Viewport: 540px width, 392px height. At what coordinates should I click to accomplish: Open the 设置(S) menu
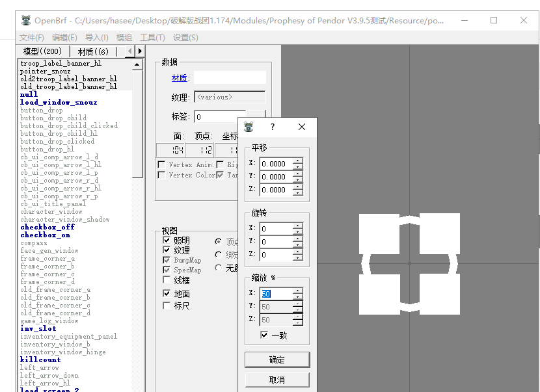point(185,38)
